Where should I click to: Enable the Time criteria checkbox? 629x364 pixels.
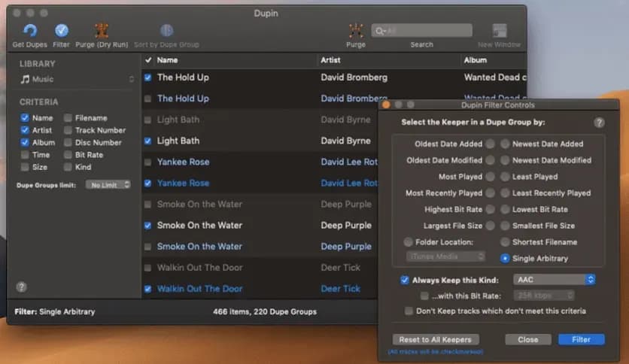click(25, 155)
